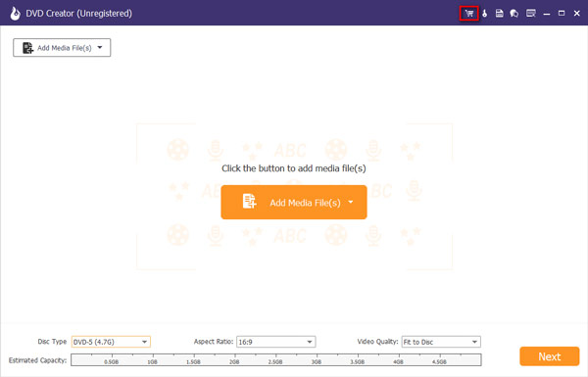The width and height of the screenshot is (588, 377).
Task: Click the top-left Add Media File(s) button
Action: tap(62, 48)
